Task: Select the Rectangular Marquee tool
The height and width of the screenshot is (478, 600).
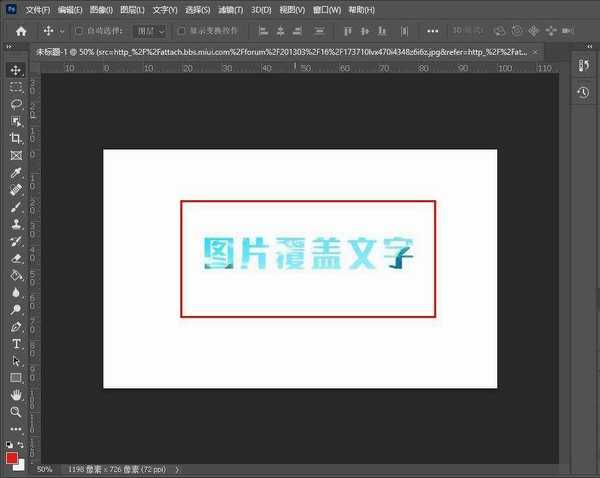Action: [16, 87]
